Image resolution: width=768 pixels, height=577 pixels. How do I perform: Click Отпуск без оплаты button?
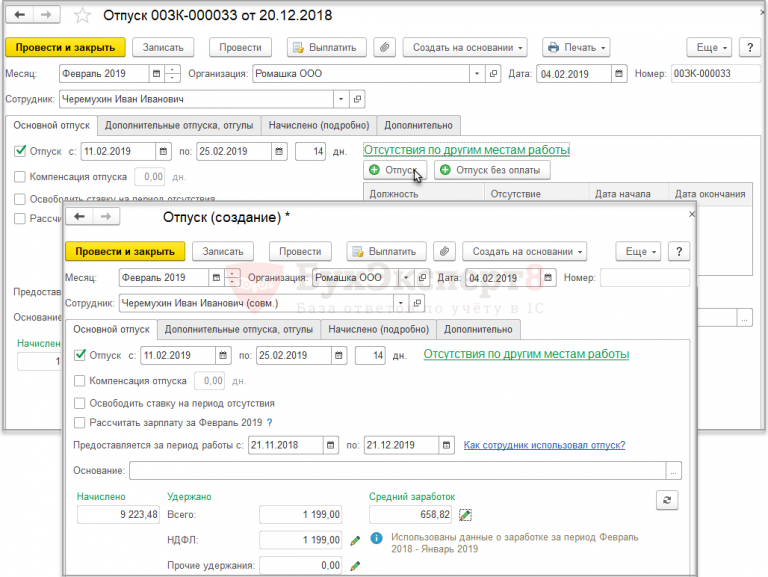tap(492, 170)
